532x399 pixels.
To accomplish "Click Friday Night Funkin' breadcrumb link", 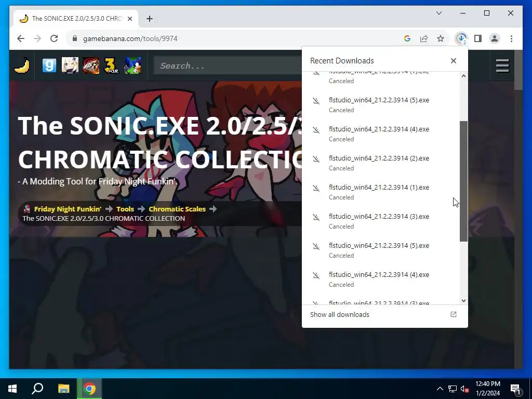I will pyautogui.click(x=68, y=209).
